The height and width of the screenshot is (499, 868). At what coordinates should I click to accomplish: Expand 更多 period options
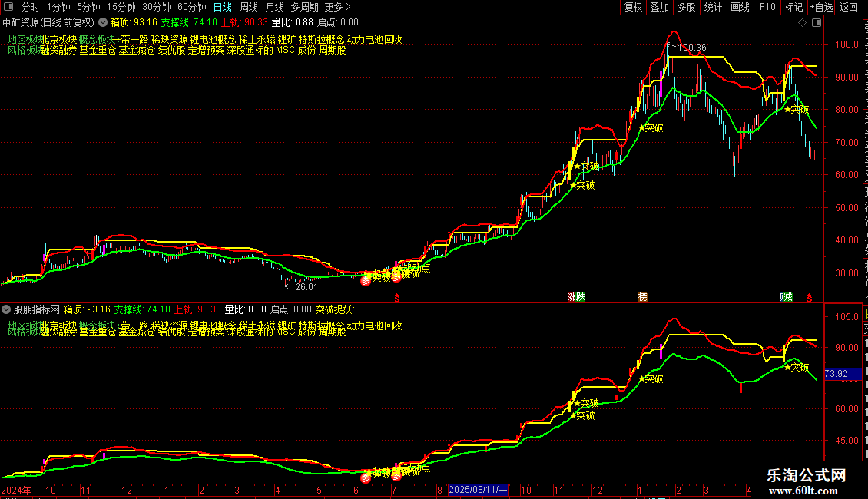tap(337, 7)
